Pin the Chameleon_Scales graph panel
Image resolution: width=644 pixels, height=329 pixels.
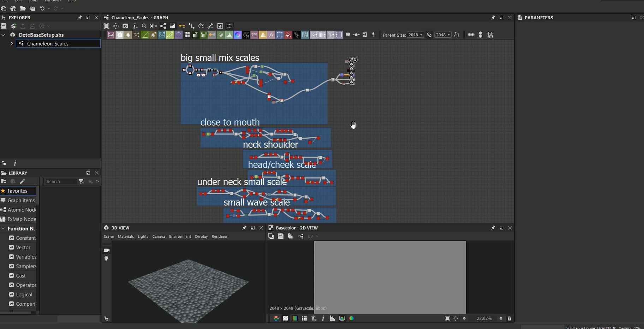pos(492,17)
